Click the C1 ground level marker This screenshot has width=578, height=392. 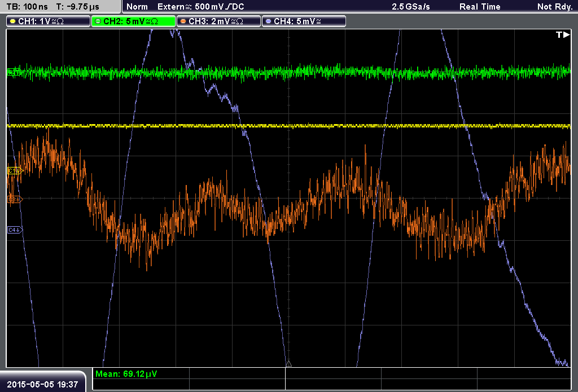tap(15, 170)
